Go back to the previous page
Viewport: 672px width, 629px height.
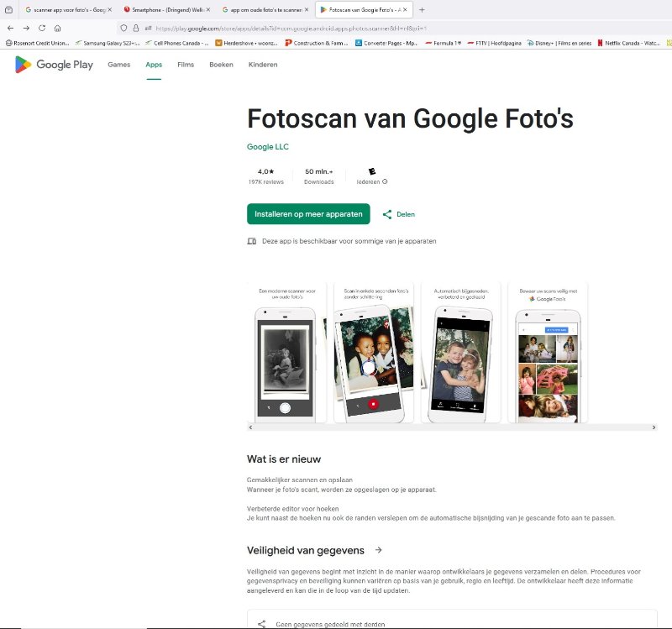tap(10, 28)
